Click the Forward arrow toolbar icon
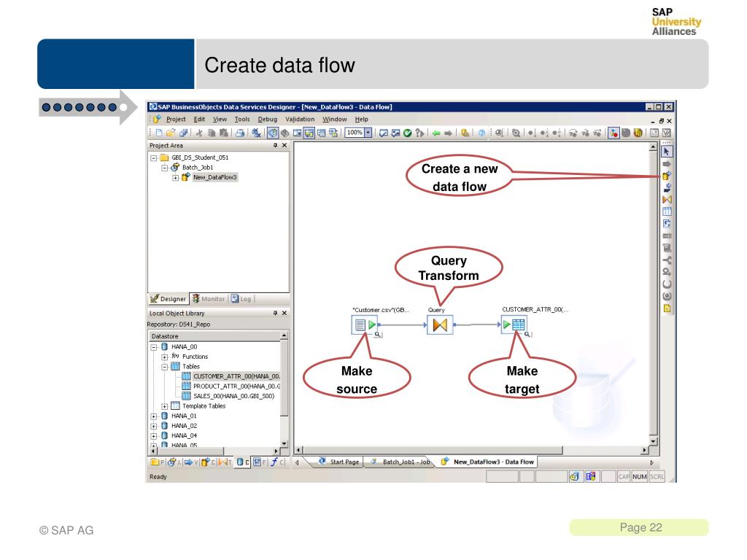The width and height of the screenshot is (747, 560). coord(448,133)
